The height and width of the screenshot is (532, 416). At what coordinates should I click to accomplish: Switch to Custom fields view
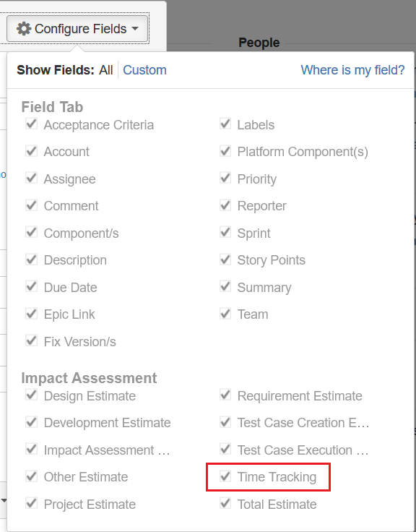pyautogui.click(x=144, y=70)
